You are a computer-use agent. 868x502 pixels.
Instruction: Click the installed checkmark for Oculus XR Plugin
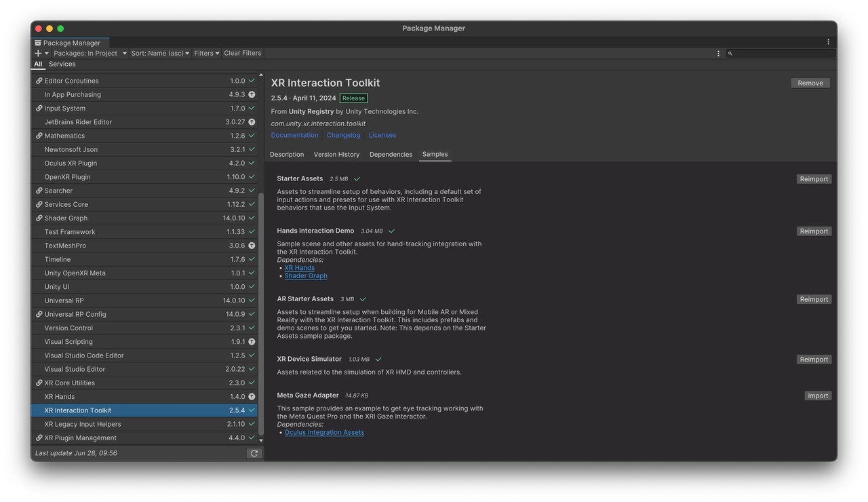[252, 163]
